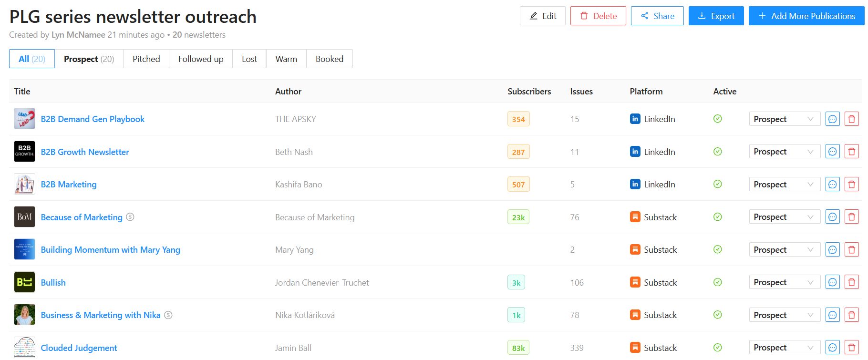Click active checkmark for Because of Marketing
Screen dimensions: 868x360
point(718,217)
